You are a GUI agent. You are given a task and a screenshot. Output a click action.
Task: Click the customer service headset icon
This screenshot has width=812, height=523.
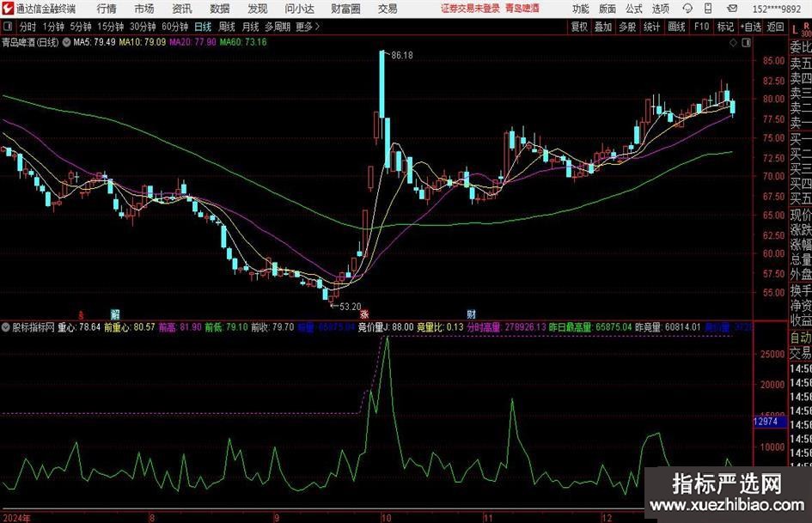coord(687,9)
